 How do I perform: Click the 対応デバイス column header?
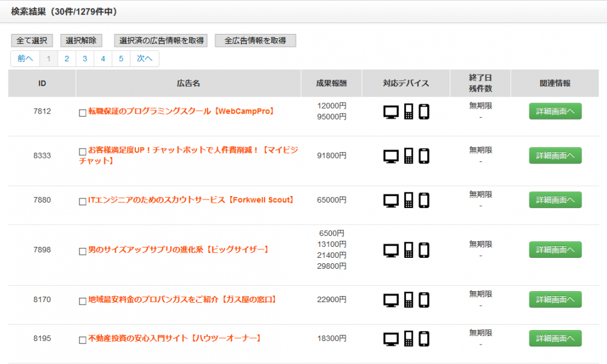coord(406,84)
